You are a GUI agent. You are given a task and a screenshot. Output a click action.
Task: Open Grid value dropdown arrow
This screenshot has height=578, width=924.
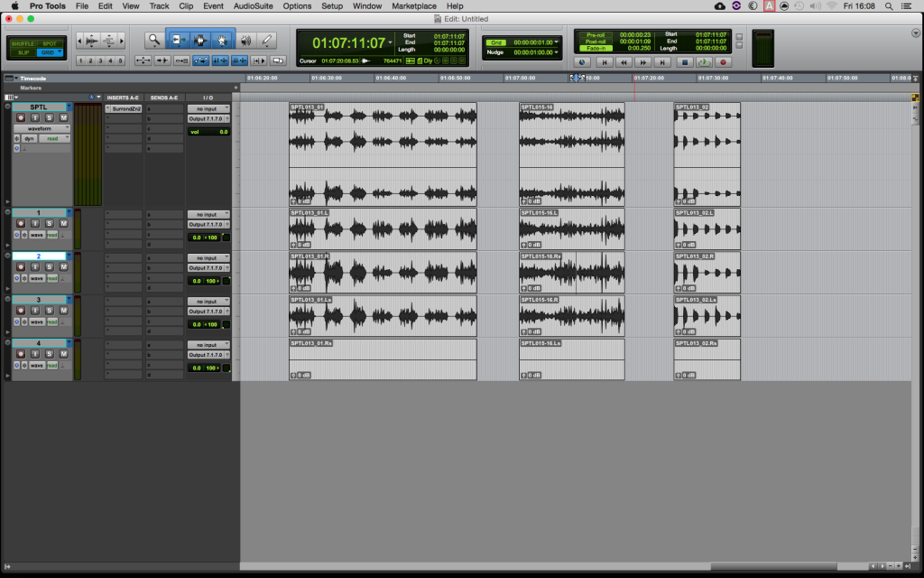[x=556, y=42]
